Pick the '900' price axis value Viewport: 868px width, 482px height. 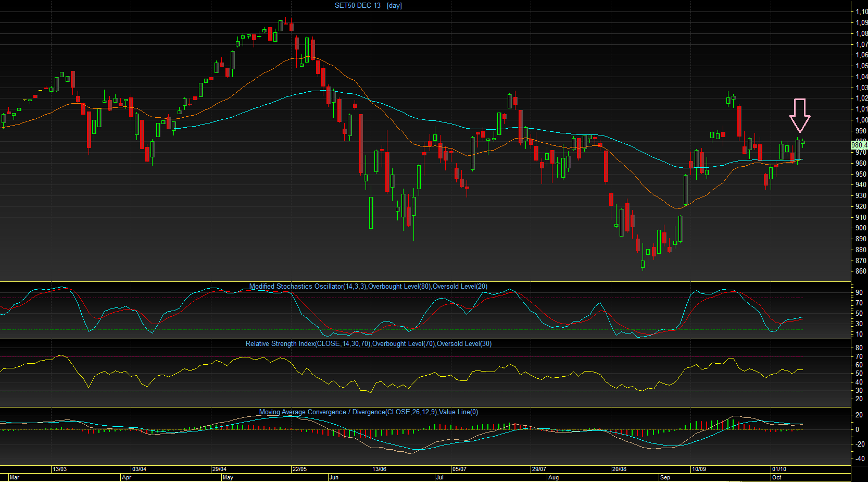(x=861, y=228)
